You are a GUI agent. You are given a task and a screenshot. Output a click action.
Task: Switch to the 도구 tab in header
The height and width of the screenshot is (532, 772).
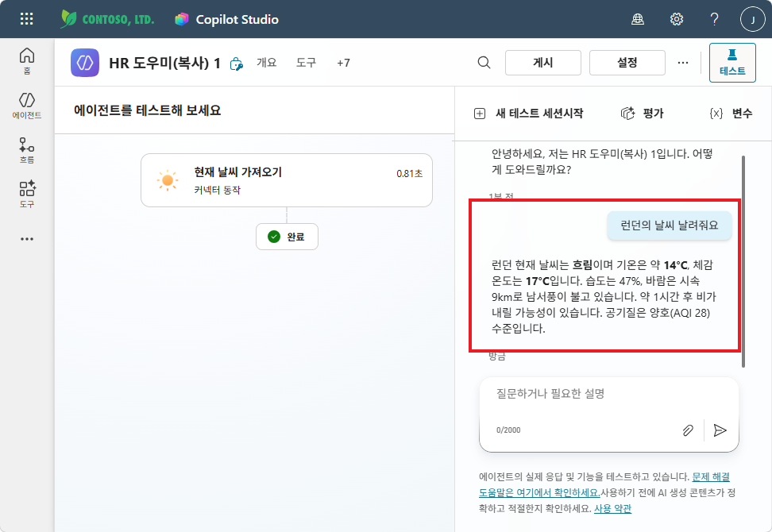coord(306,63)
